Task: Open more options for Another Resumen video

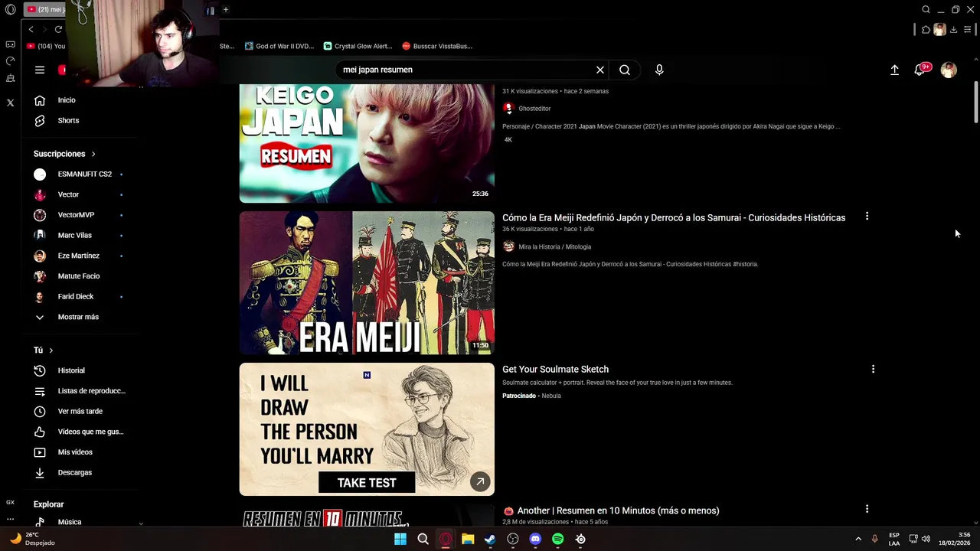Action: (867, 509)
